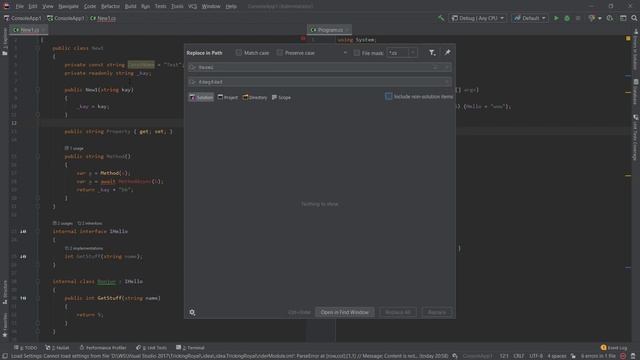Collapse the class New1 fold marker
The height and width of the screenshot is (360, 640).
pos(37,48)
